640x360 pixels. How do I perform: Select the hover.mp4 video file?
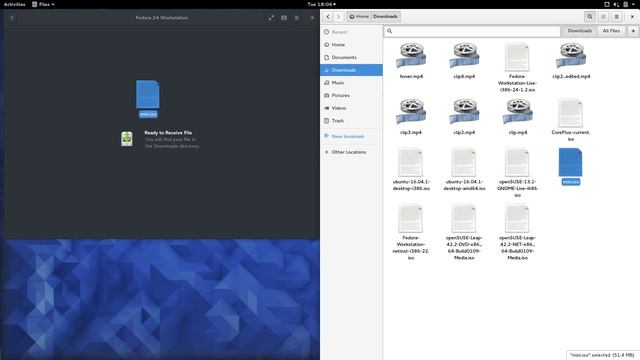pos(411,60)
